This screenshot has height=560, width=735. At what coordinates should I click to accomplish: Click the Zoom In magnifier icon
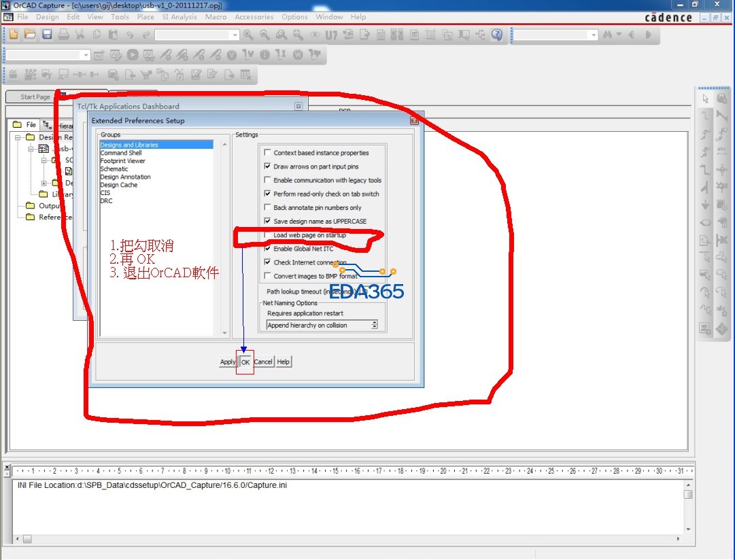tap(248, 35)
